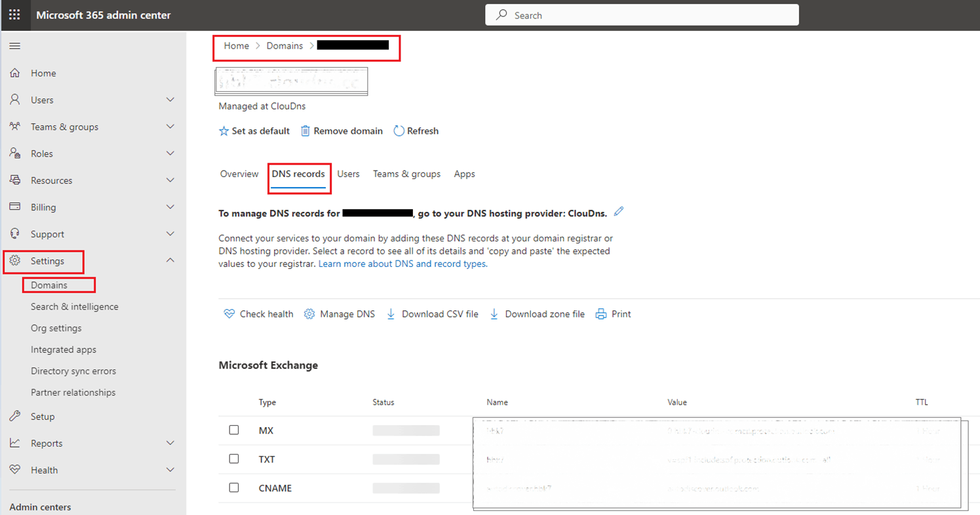Collapse the Settings section chevron
The height and width of the screenshot is (515, 980).
click(x=170, y=260)
